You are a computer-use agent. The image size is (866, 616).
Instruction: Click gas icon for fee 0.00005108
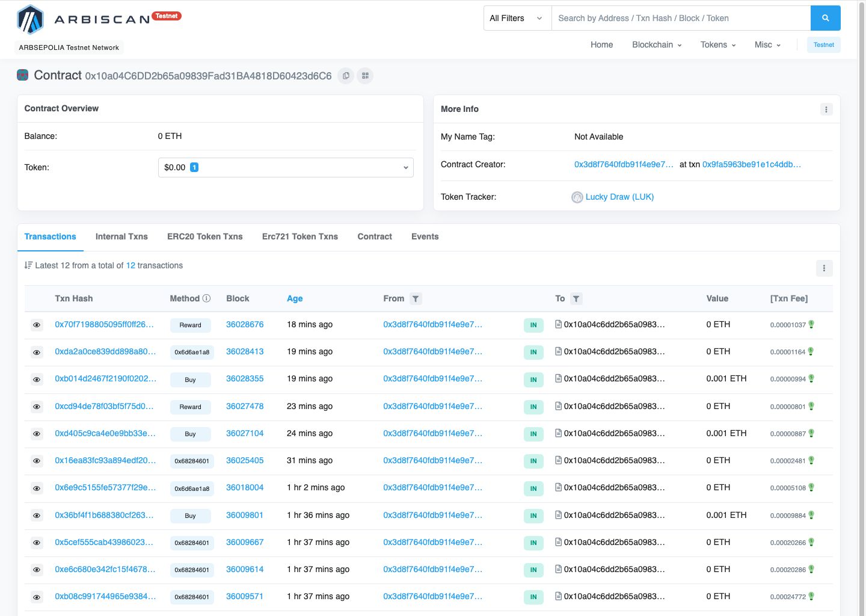811,488
